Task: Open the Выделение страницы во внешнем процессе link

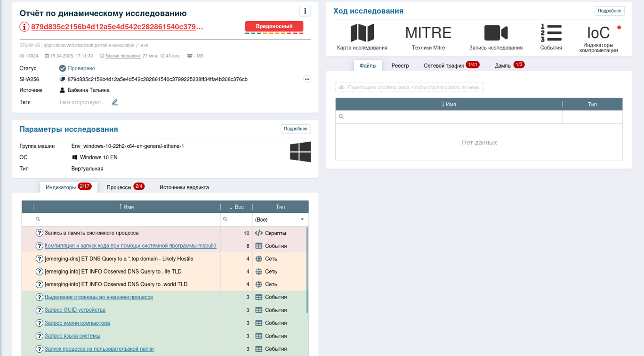Action: point(98,297)
